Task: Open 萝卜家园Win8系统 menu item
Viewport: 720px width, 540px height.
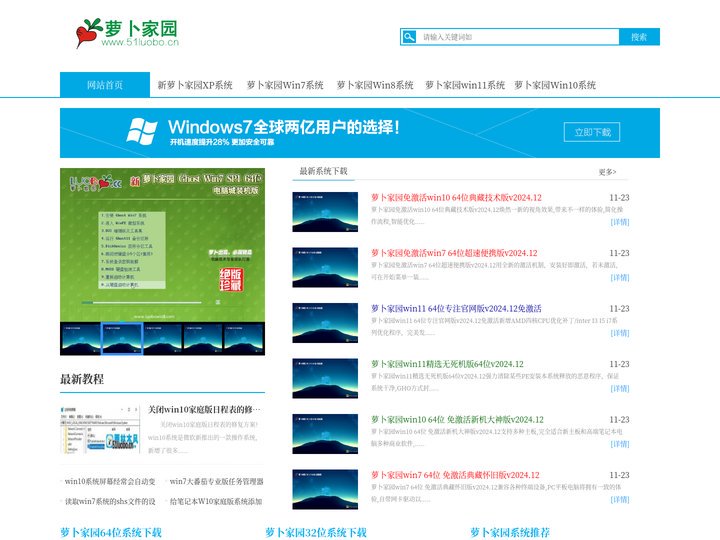Action: pos(375,85)
